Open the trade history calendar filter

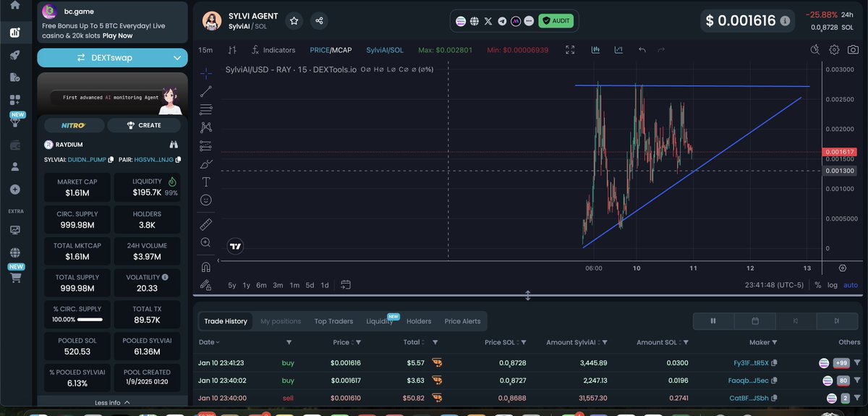click(x=754, y=321)
